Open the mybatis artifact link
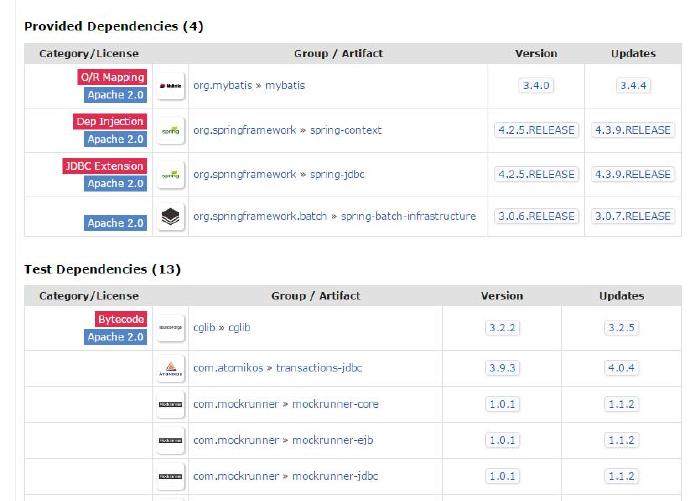Image resolution: width=690 pixels, height=501 pixels. 285,85
